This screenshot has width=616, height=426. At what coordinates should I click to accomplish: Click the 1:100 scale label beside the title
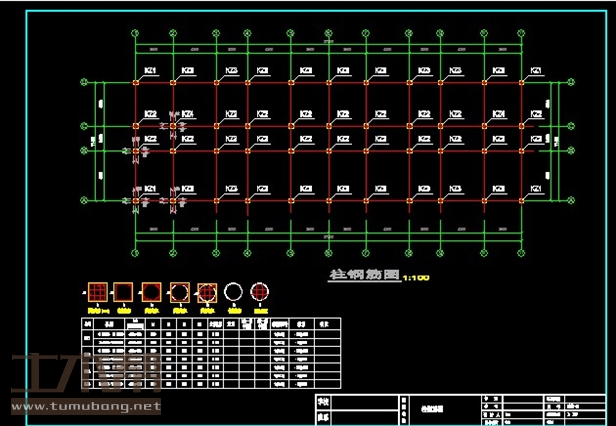pyautogui.click(x=416, y=277)
